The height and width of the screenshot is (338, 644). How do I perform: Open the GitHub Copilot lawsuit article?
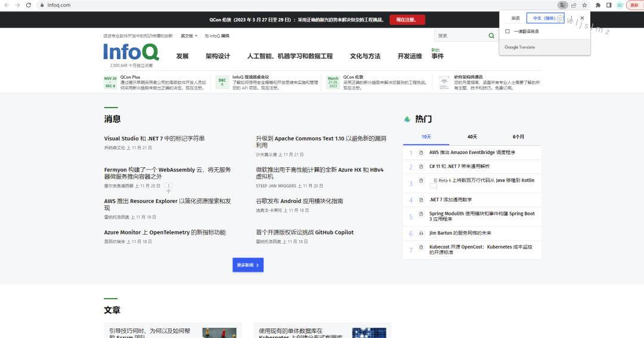[305, 232]
